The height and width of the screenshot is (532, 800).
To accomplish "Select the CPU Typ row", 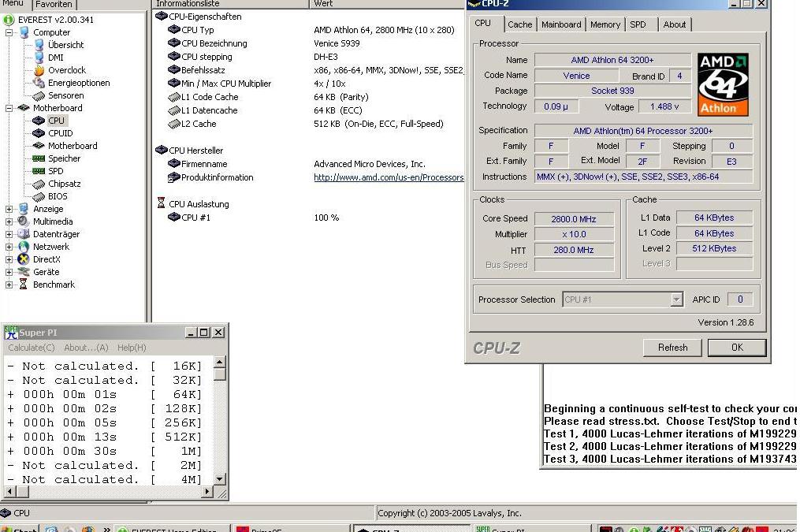I will click(311, 30).
